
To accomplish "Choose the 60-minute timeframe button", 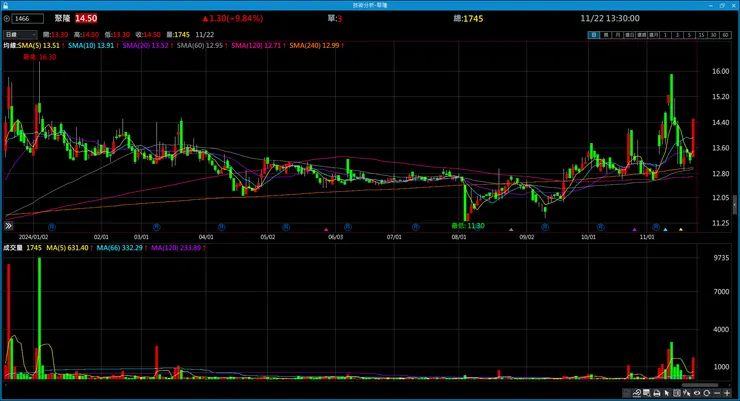I will pyautogui.click(x=725, y=35).
